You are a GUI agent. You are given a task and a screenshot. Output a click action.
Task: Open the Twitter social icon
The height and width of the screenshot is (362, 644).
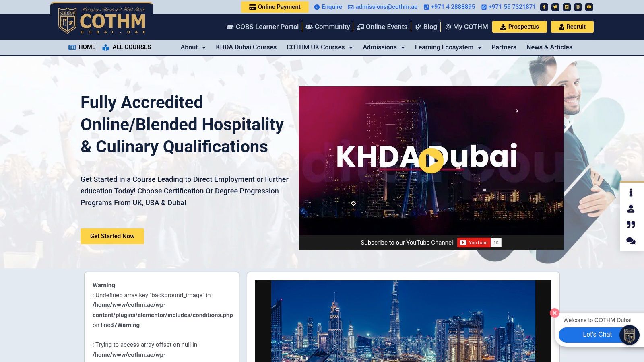555,7
